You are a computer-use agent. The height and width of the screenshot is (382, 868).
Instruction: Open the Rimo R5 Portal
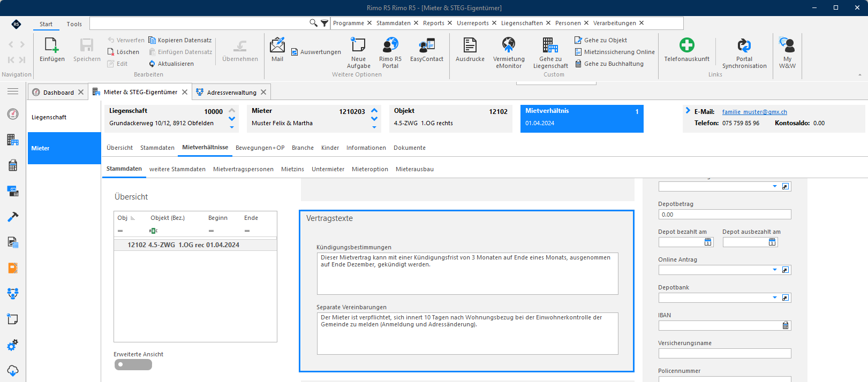click(x=390, y=53)
